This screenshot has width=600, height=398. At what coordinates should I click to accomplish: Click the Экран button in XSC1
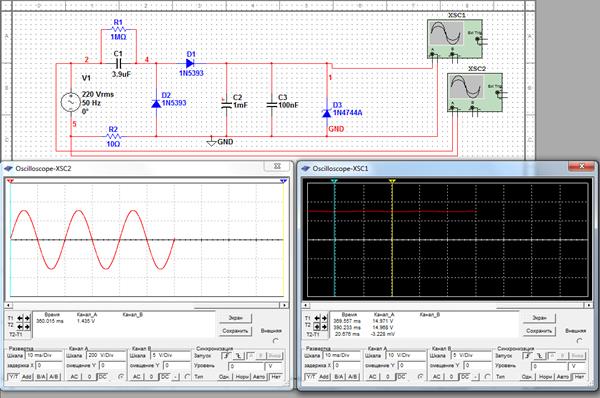[x=539, y=318]
